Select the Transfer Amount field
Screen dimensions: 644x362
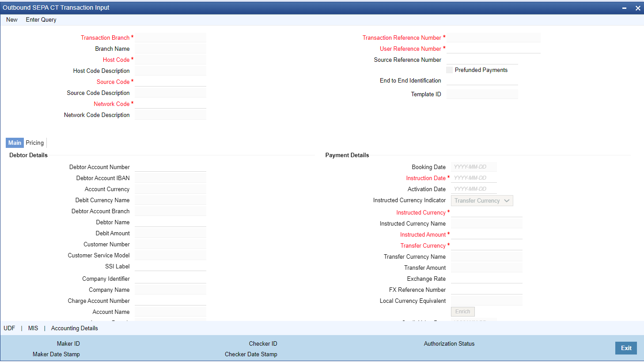(x=487, y=268)
